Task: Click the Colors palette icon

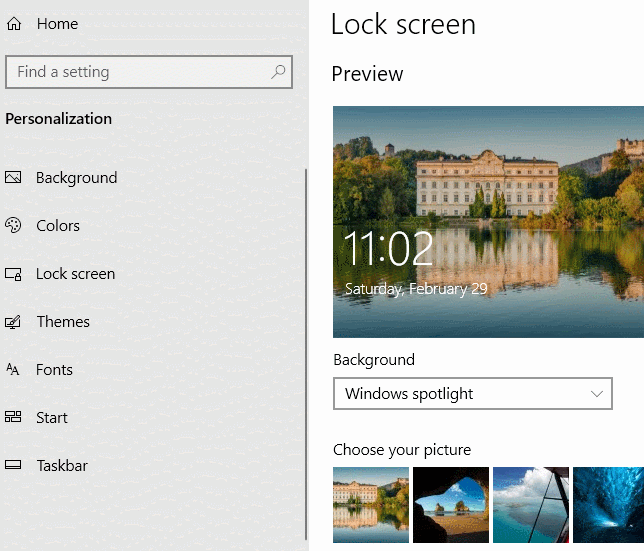Action: pos(13,225)
